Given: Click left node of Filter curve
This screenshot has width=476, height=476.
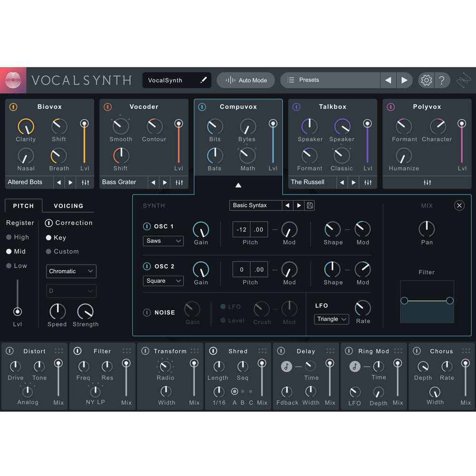Looking at the screenshot, I should click(x=404, y=301).
